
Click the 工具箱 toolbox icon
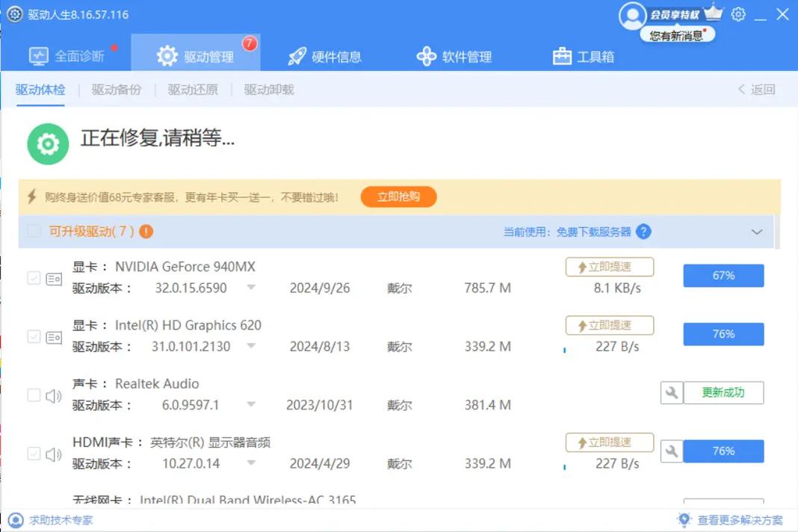[561, 55]
